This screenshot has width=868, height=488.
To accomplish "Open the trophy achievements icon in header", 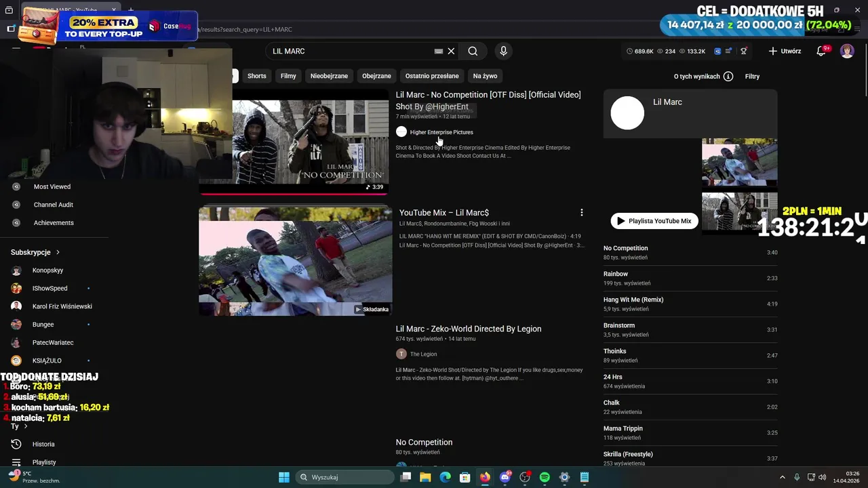I will click(743, 51).
